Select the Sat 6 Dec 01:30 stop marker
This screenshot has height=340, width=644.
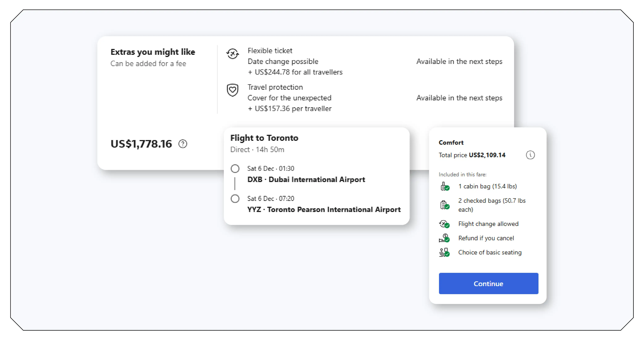(235, 169)
